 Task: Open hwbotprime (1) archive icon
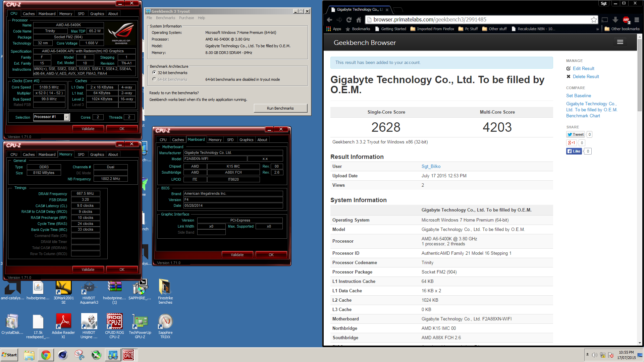(114, 292)
